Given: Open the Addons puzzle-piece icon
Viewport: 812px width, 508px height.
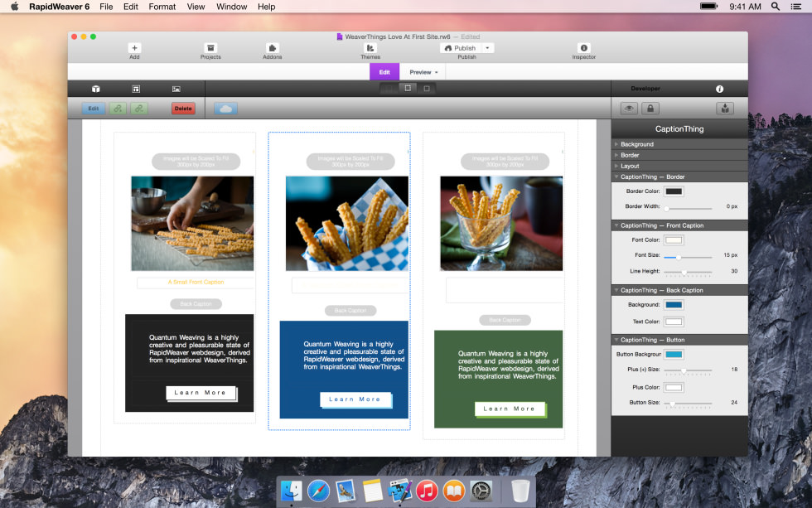Looking at the screenshot, I should point(273,48).
